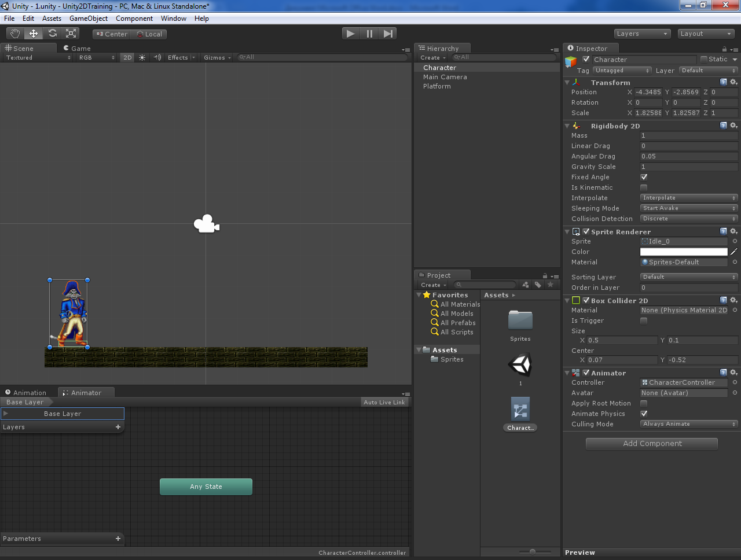Screen dimensions: 741x560
Task: Open the Box Collider 2D gear menu
Action: pyautogui.click(x=733, y=300)
